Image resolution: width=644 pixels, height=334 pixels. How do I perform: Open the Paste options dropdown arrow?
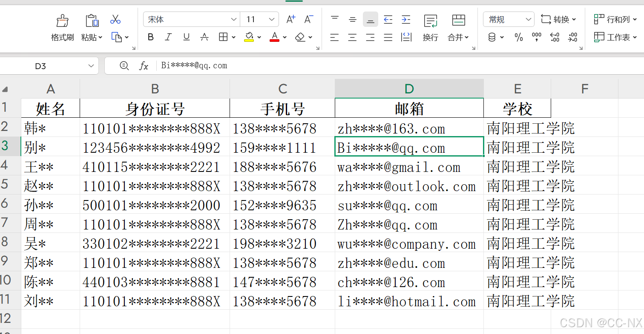101,38
